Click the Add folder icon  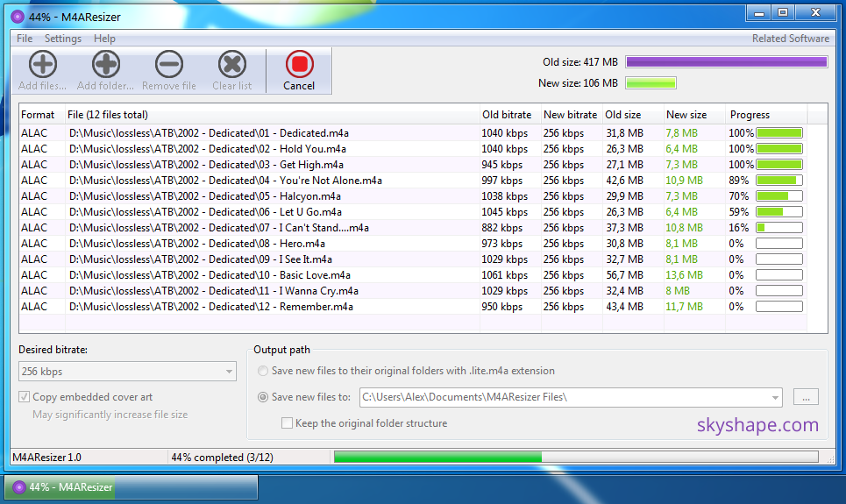pyautogui.click(x=105, y=65)
